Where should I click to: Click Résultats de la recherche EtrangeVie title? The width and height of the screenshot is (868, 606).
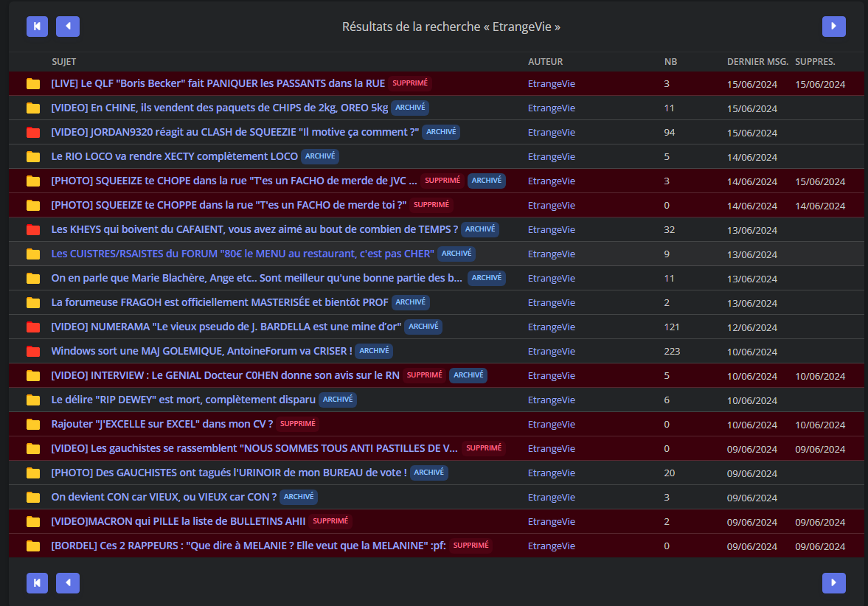(451, 27)
